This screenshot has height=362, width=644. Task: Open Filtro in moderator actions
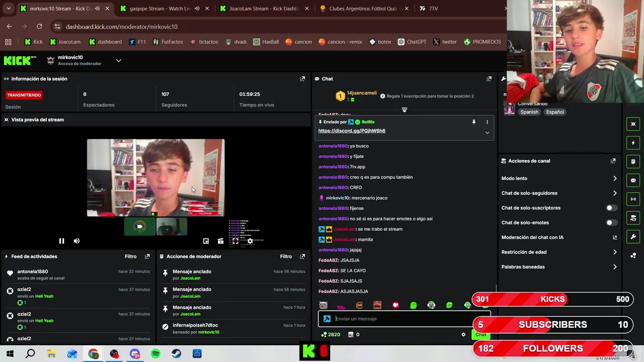[286, 256]
